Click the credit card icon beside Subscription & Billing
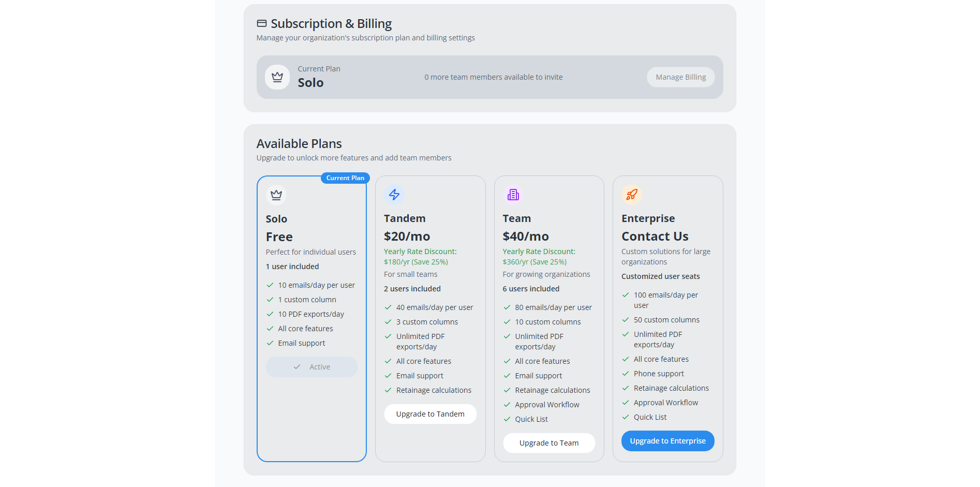The width and height of the screenshot is (980, 487). [261, 23]
